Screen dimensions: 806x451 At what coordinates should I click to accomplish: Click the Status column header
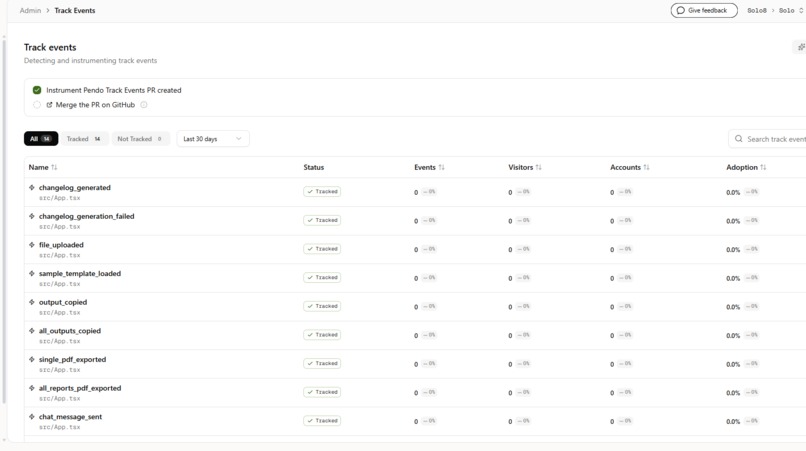click(314, 168)
